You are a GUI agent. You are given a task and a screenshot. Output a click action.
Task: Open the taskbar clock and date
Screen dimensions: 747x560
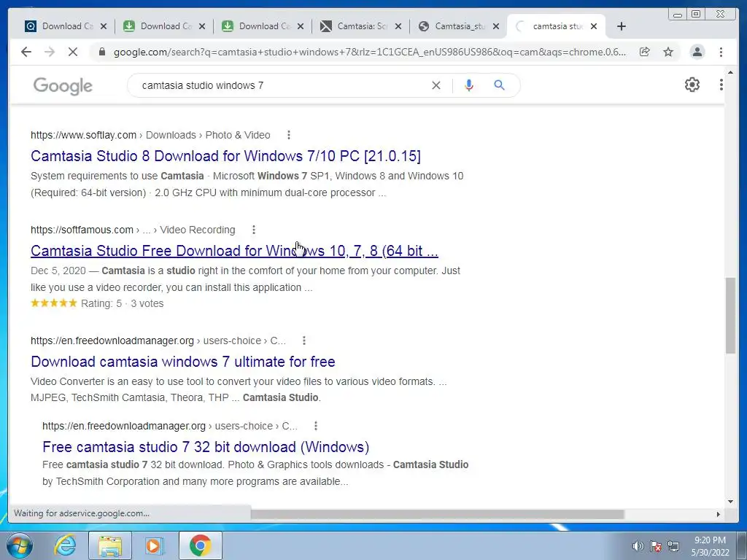[710, 546]
